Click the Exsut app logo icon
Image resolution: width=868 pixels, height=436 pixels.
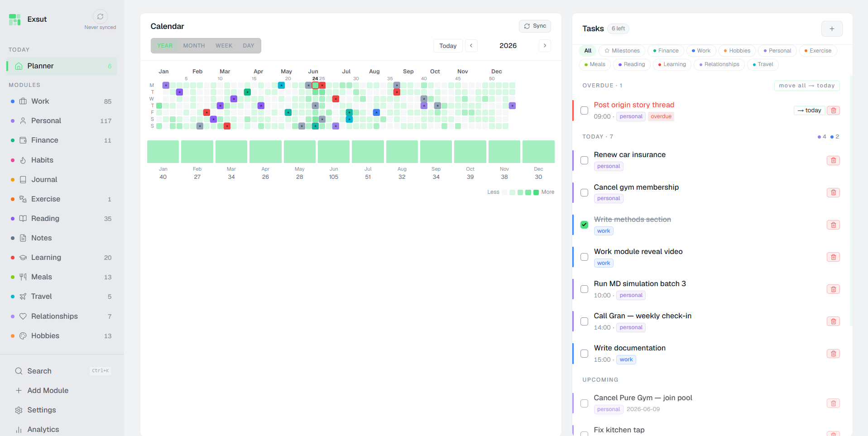click(14, 19)
